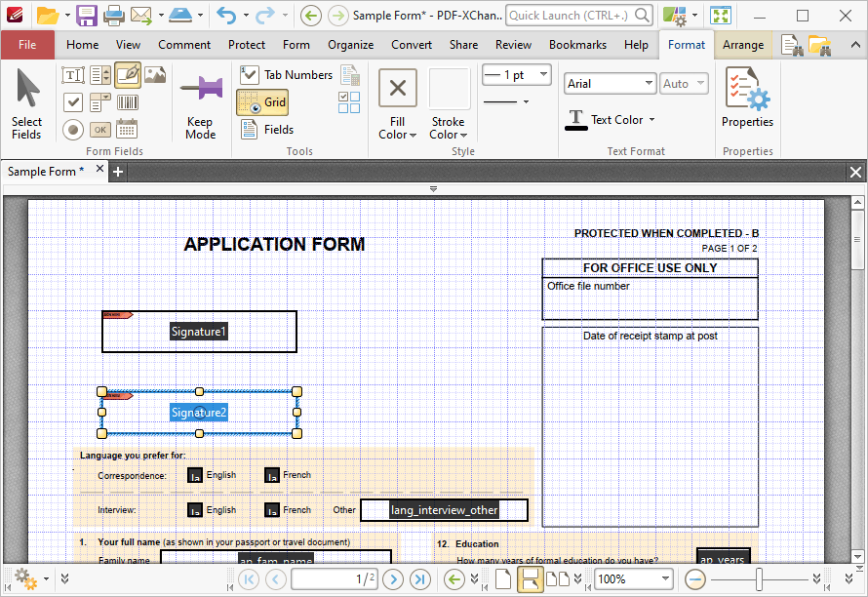Switch to the Arrange tab
This screenshot has width=868, height=597.
pos(743,45)
